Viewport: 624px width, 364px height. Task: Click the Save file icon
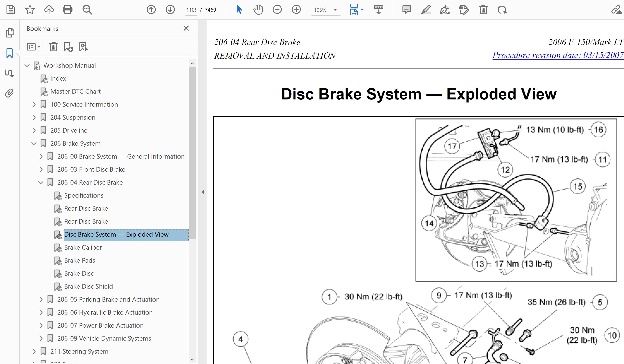(x=11, y=10)
